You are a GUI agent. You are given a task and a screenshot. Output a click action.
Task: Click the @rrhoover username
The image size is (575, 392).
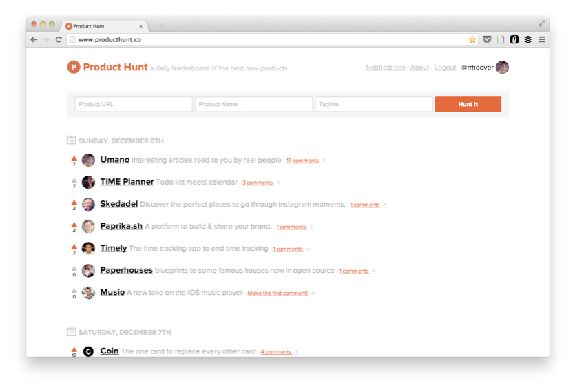477,68
